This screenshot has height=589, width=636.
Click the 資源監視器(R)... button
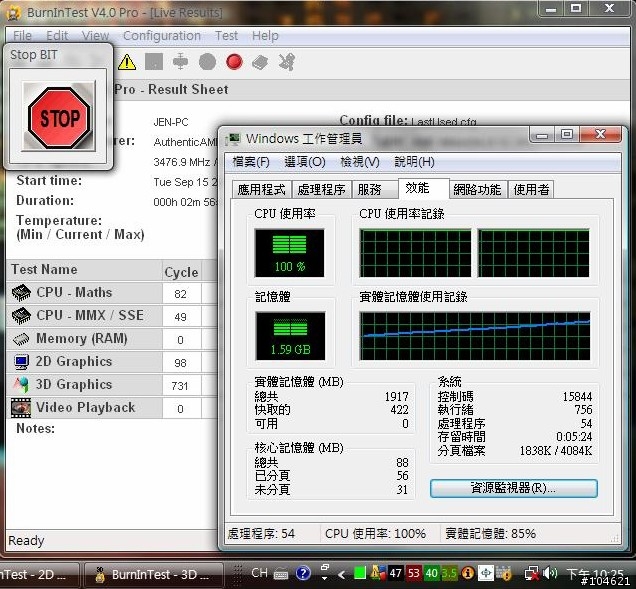click(x=514, y=488)
